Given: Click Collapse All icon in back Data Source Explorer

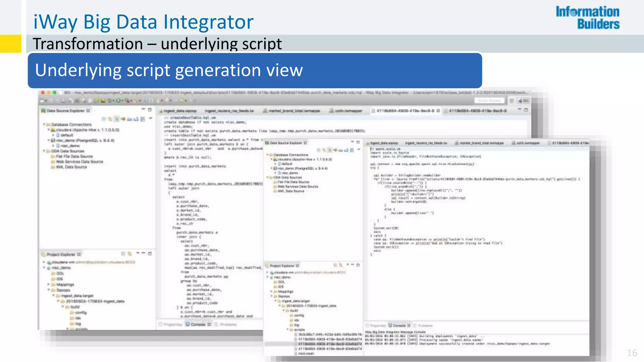Looking at the screenshot, I should pos(104,119).
